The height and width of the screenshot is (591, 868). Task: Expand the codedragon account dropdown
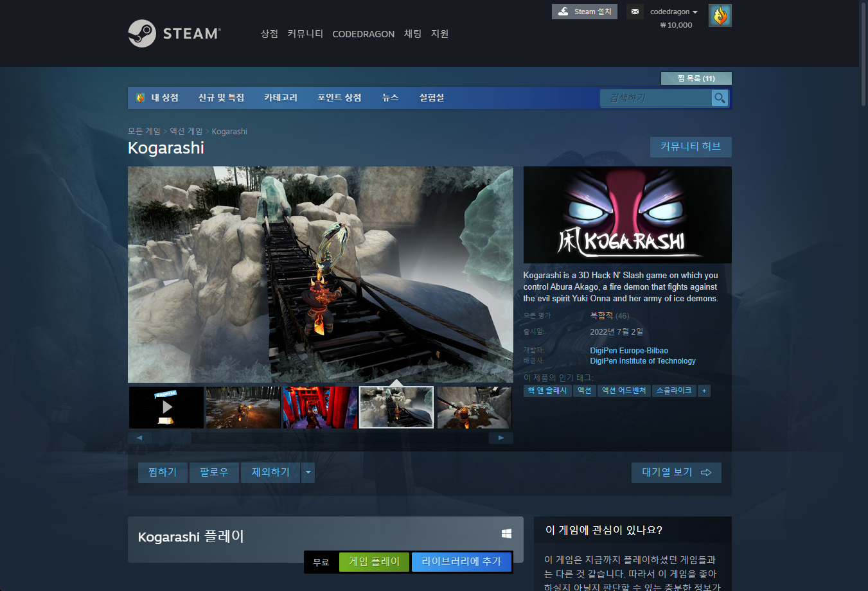673,12
